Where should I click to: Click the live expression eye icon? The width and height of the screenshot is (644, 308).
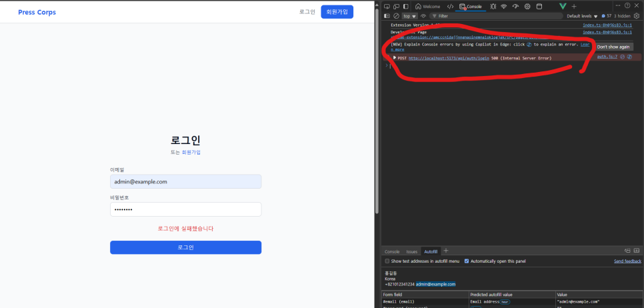[x=423, y=16]
